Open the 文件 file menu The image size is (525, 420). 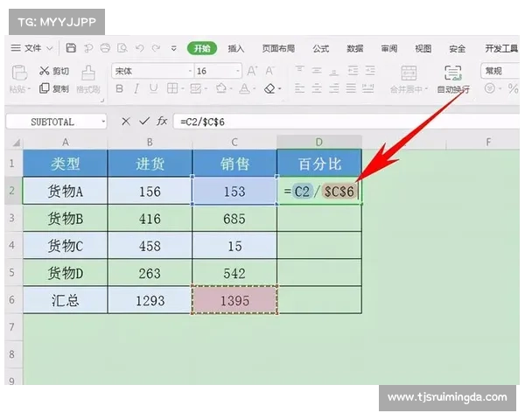31,48
